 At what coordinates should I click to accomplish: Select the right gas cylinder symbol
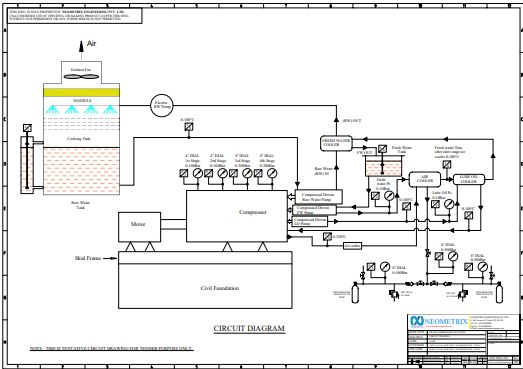(499, 293)
